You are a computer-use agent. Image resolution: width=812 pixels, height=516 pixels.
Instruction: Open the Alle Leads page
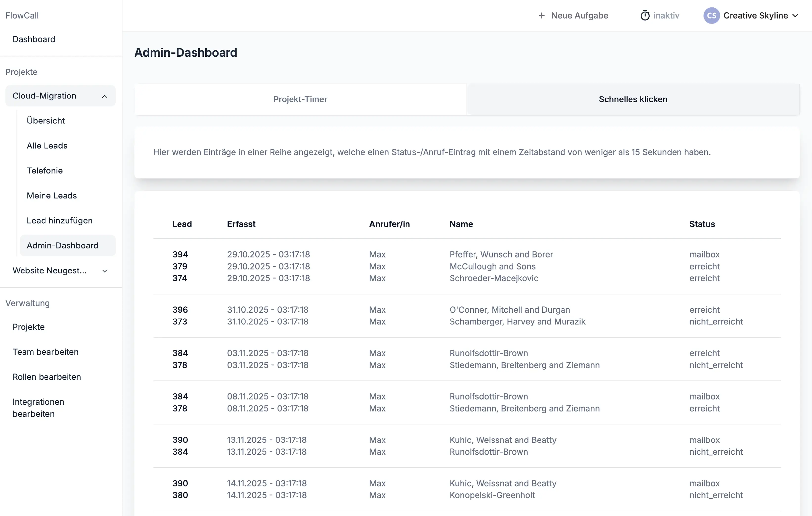(x=47, y=146)
